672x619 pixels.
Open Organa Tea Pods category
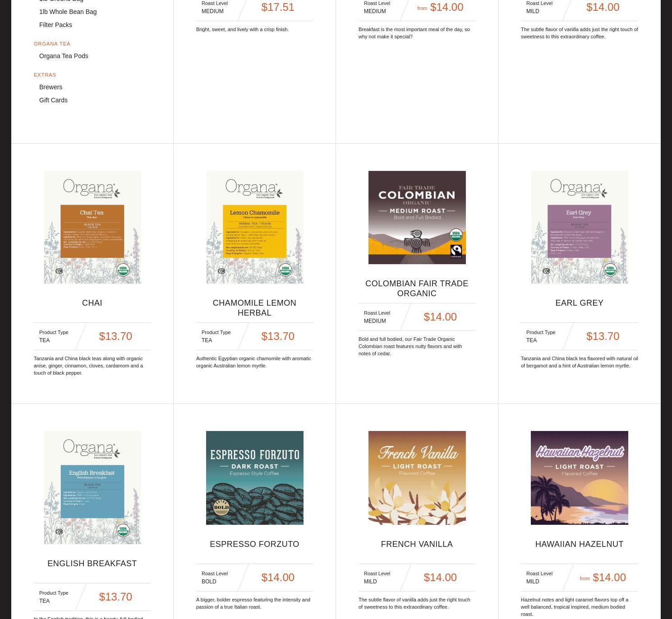(64, 56)
